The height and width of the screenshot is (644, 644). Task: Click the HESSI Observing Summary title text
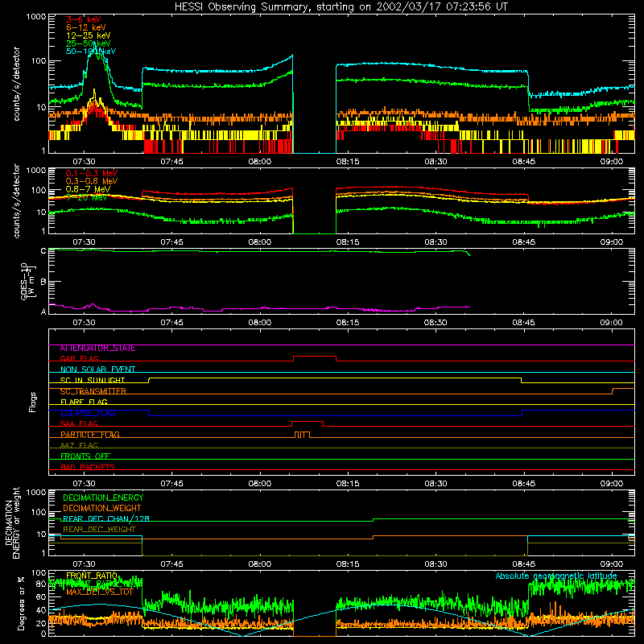341,7
